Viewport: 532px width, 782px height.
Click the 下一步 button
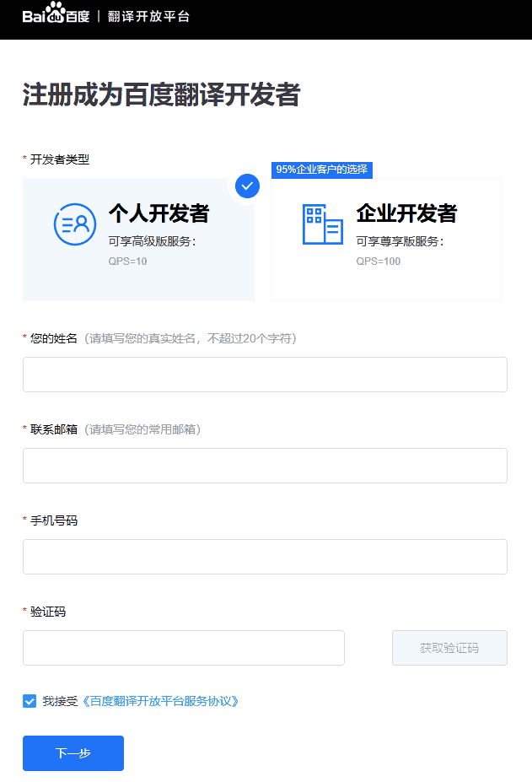(x=73, y=753)
